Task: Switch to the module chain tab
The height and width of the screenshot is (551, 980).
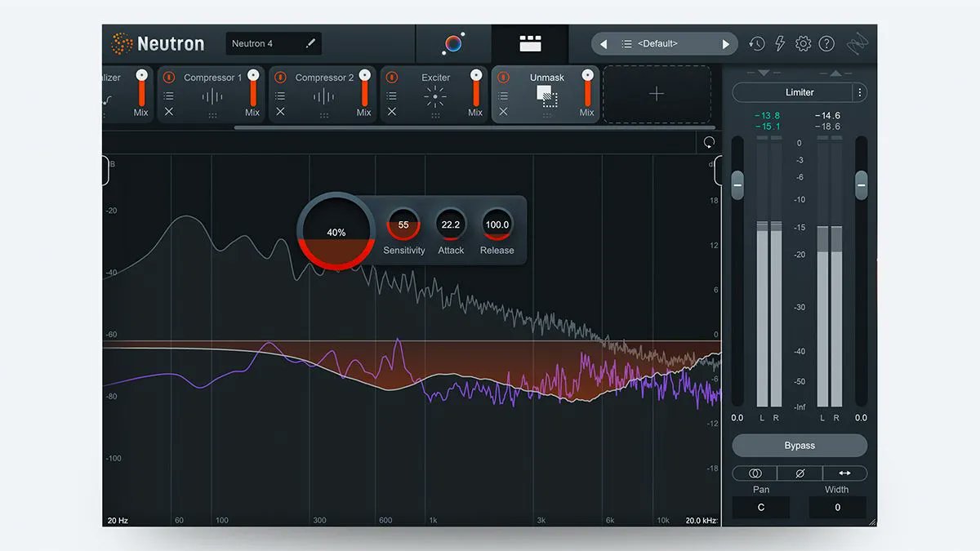Action: pos(528,43)
